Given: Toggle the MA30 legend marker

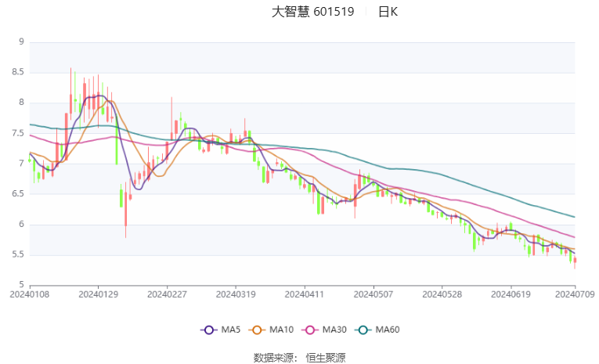Looking at the screenshot, I should (310, 330).
